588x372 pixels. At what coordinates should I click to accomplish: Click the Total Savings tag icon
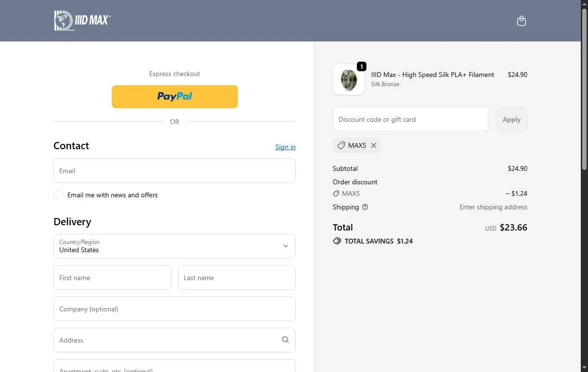point(337,241)
